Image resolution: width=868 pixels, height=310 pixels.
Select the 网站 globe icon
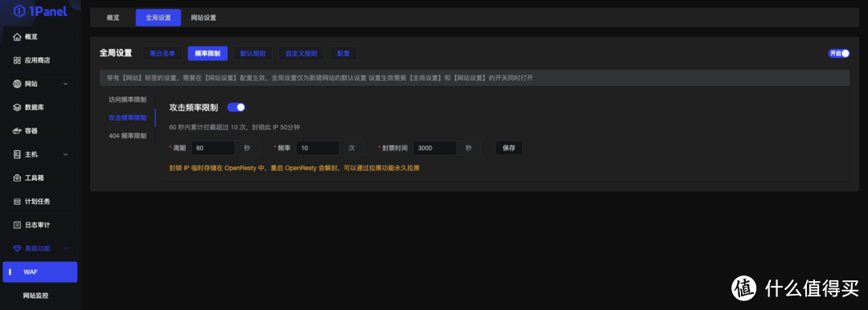pyautogui.click(x=17, y=84)
